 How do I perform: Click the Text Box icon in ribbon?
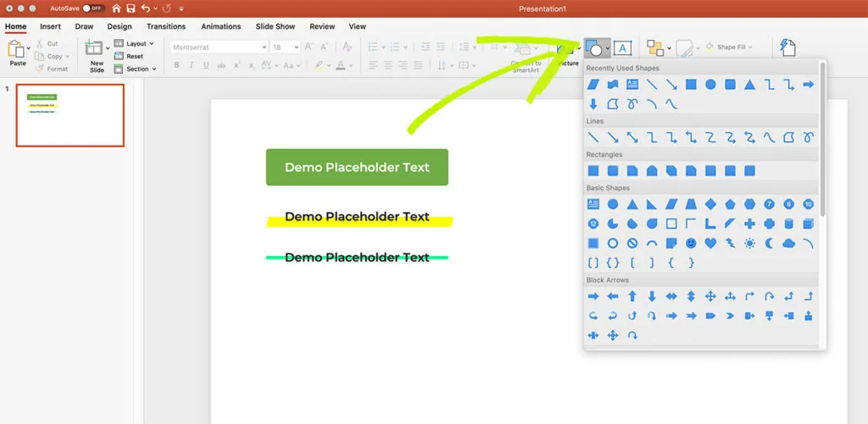pyautogui.click(x=622, y=48)
